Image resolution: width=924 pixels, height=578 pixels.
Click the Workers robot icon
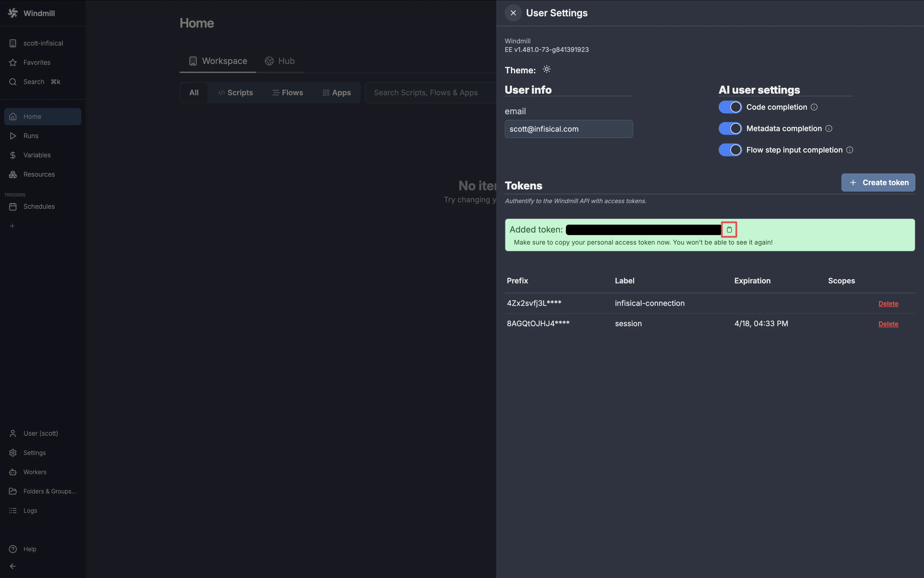coord(13,472)
